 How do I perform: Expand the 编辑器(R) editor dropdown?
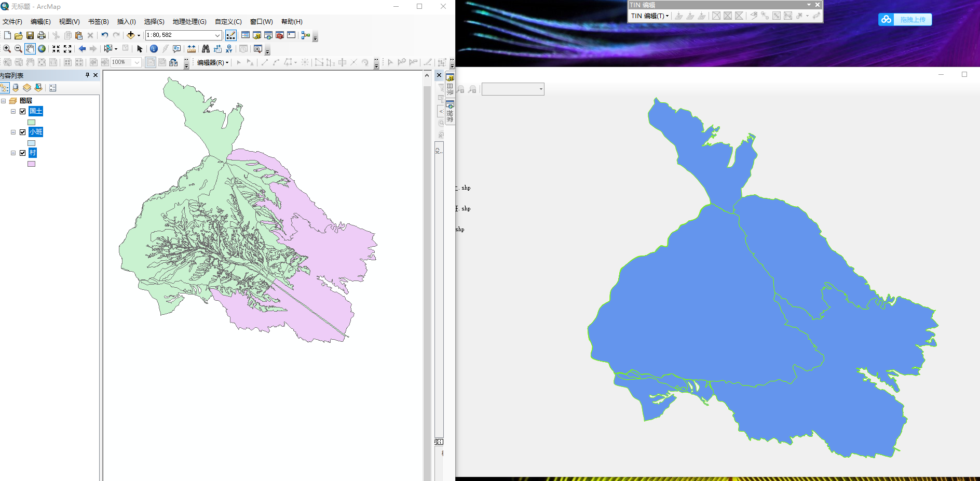point(213,62)
